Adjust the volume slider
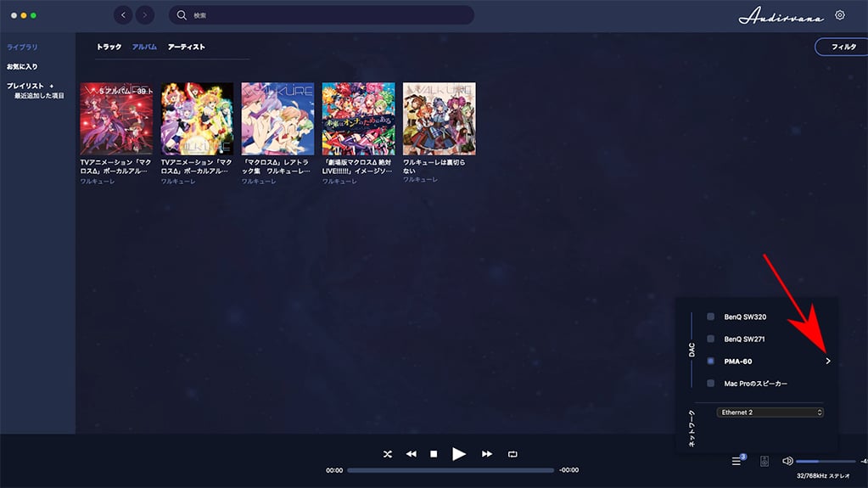The height and width of the screenshot is (488, 868). click(826, 461)
